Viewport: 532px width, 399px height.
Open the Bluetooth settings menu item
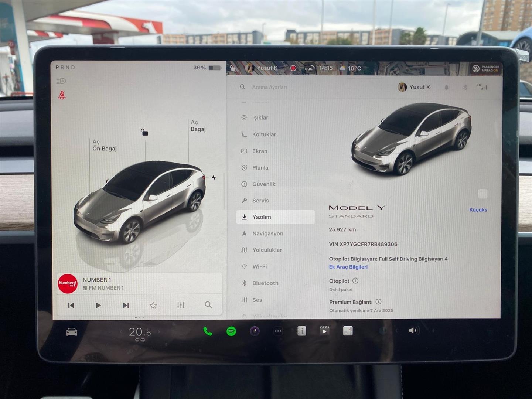(265, 283)
